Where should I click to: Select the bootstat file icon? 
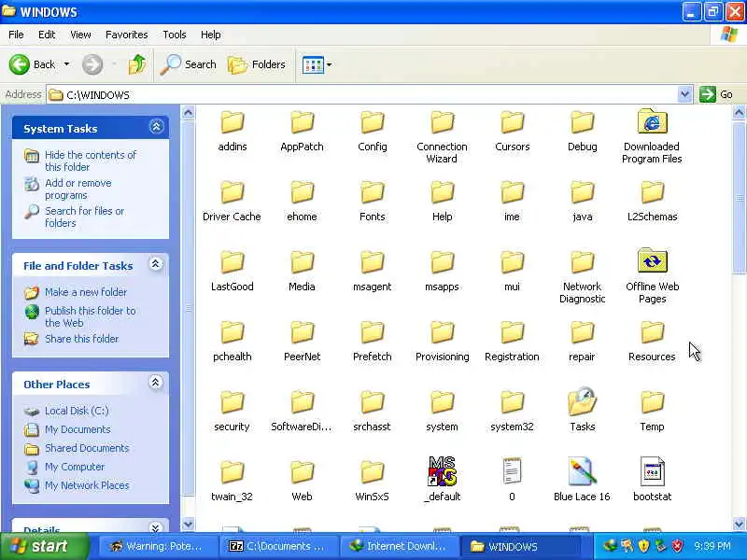pyautogui.click(x=652, y=472)
